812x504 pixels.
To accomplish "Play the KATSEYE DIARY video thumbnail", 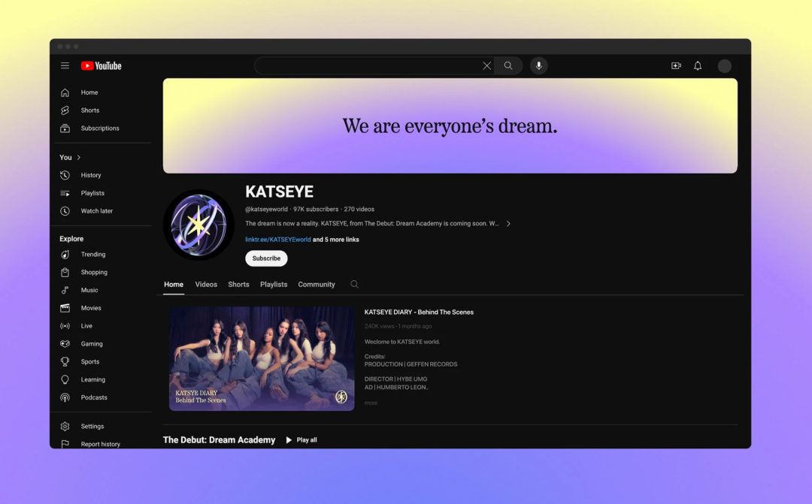I will (262, 358).
